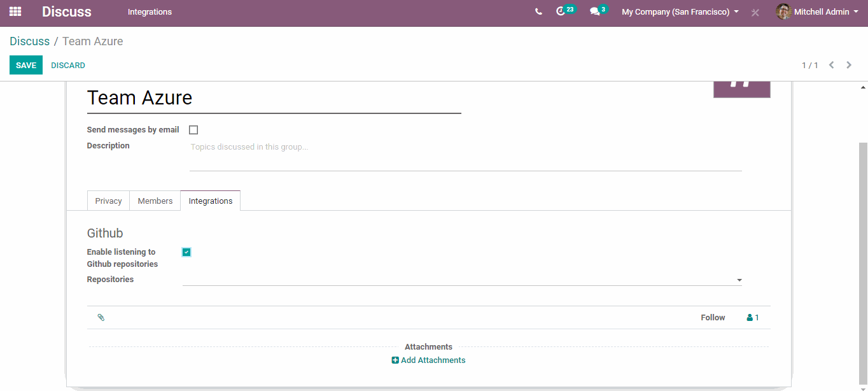
Task: Click the phone call icon
Action: [538, 11]
